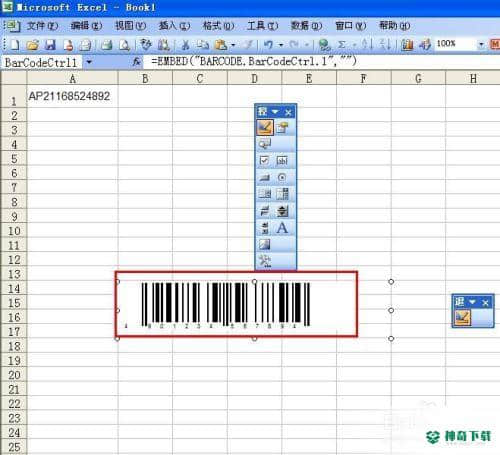500x455 pixels.
Task: Click the New workbook icon
Action: point(15,44)
